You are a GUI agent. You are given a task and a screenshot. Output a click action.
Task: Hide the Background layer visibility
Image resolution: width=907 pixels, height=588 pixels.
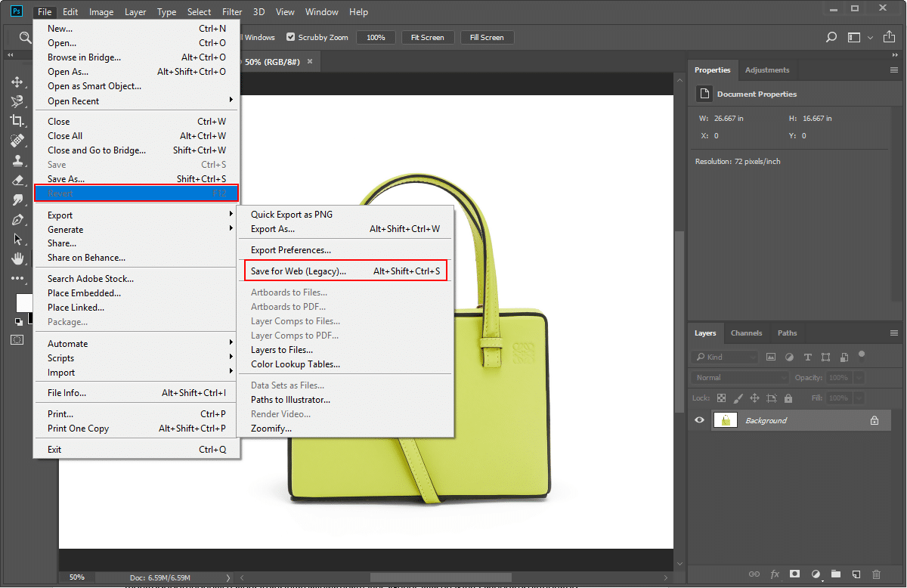point(699,420)
